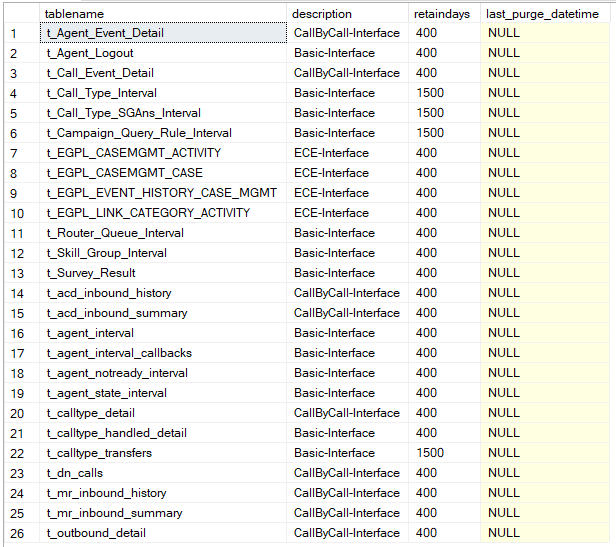The image size is (616, 547).
Task: Select the t_Skill_Group_Interval cell
Action: coord(163,253)
